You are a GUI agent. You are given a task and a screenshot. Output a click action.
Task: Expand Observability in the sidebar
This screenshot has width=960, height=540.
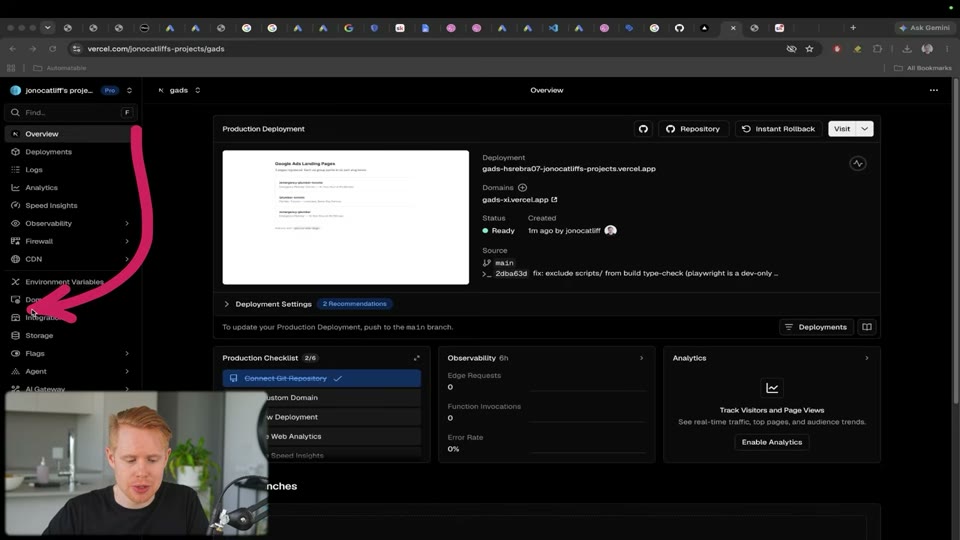(70, 223)
